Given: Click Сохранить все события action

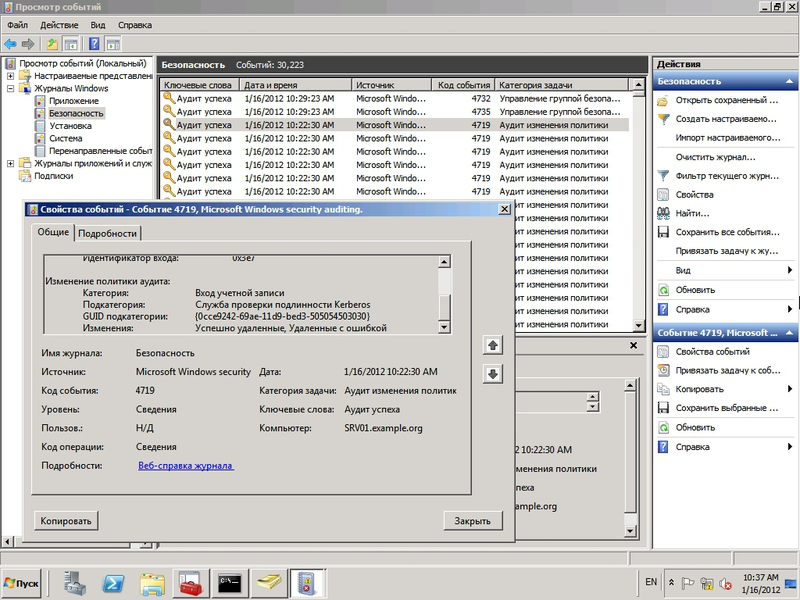Looking at the screenshot, I should (727, 232).
